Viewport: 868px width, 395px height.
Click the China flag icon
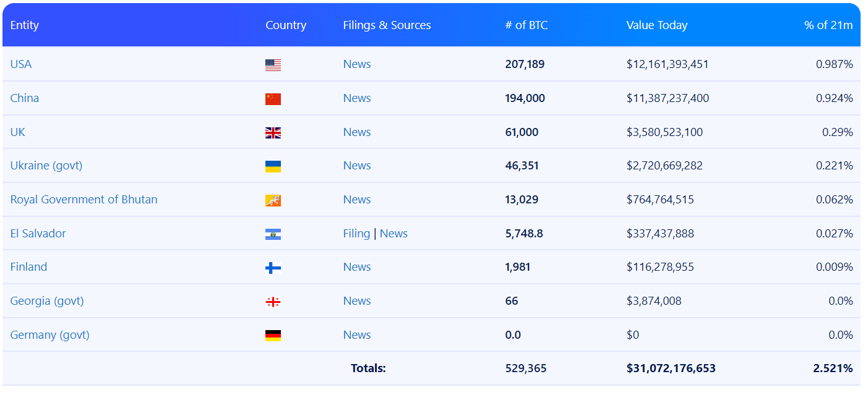tap(273, 99)
